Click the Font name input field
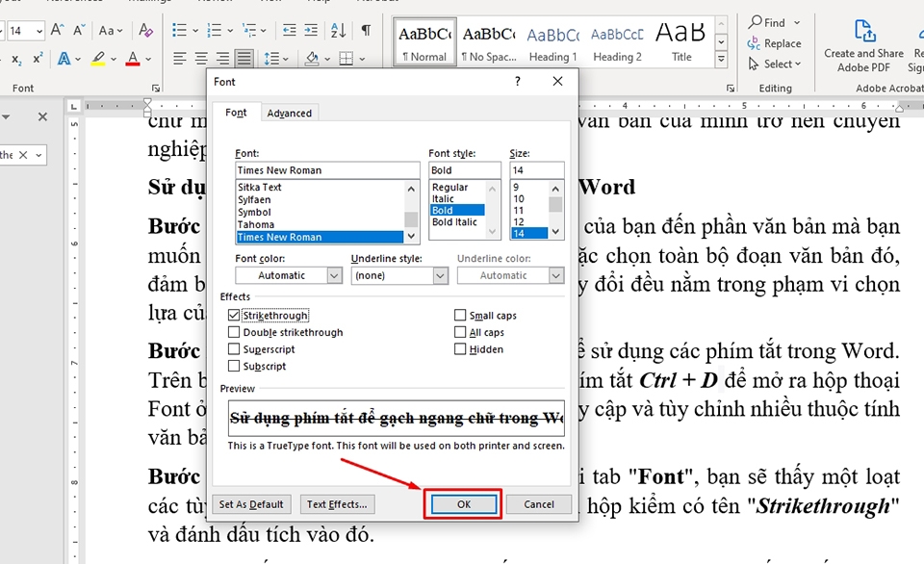924x564 pixels. point(327,170)
